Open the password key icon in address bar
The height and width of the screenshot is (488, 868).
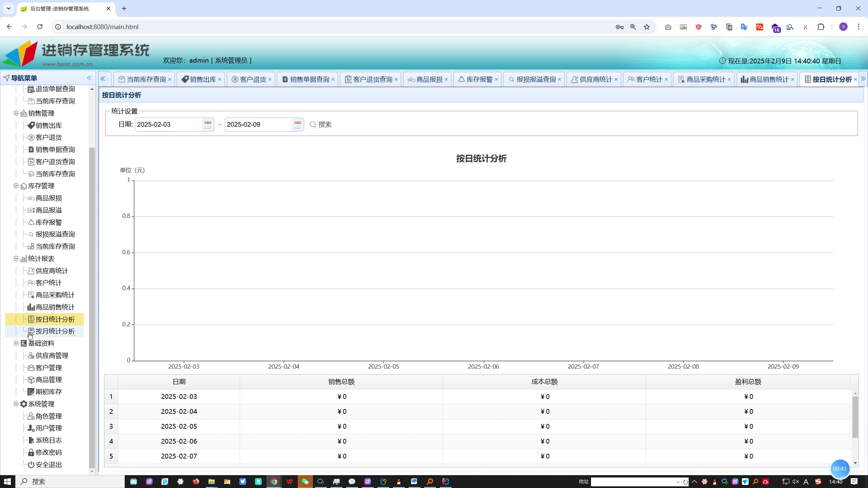tap(619, 27)
